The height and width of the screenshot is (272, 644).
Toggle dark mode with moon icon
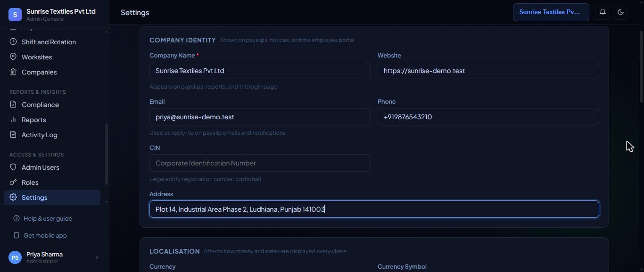coord(620,12)
